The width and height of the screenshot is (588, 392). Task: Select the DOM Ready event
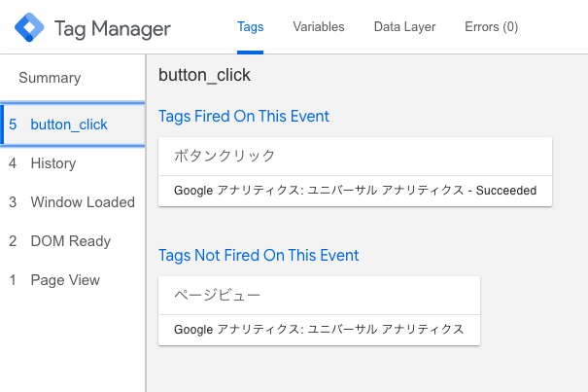click(x=71, y=241)
